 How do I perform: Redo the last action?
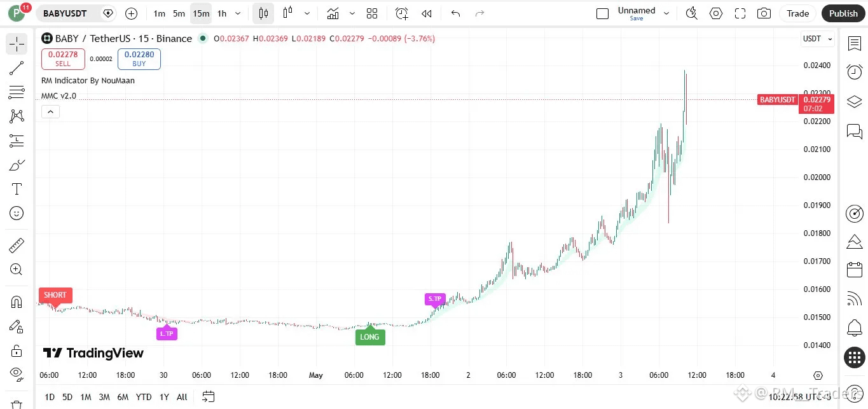[480, 13]
